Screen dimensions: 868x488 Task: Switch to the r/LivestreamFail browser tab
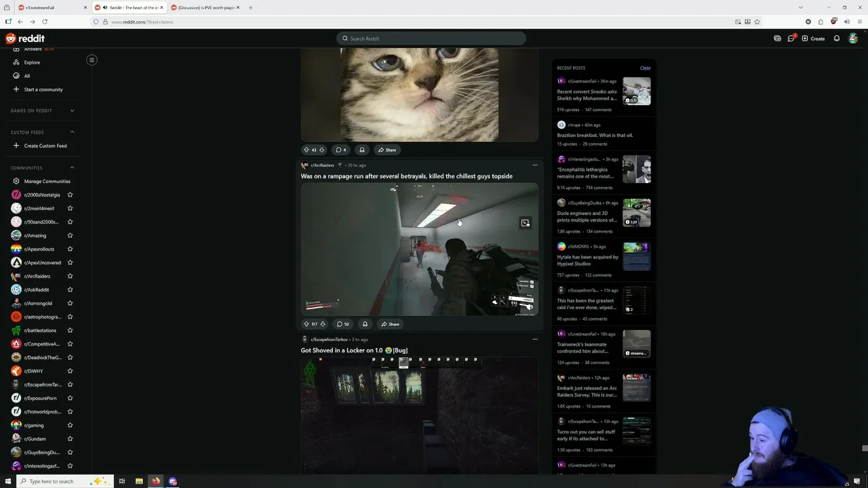[x=52, y=7]
